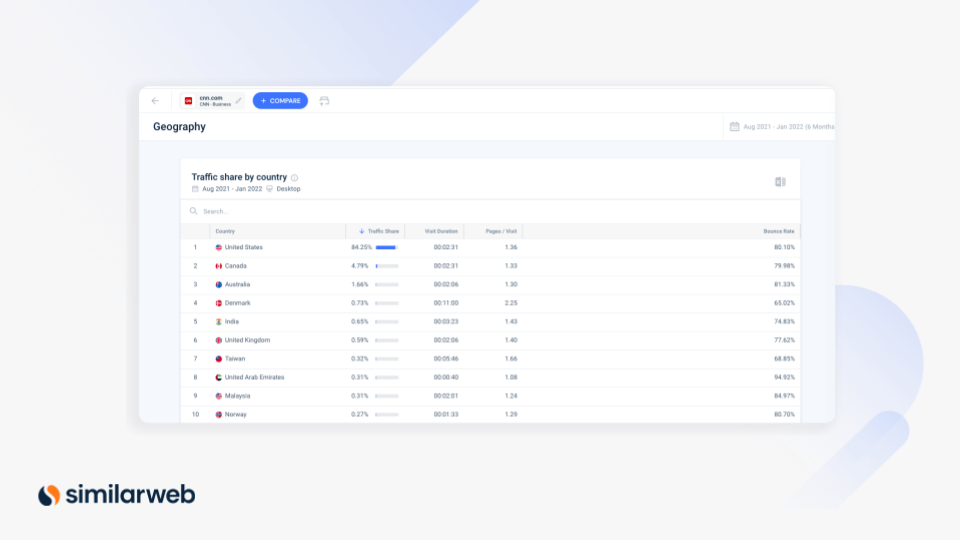This screenshot has width=960, height=540.
Task: Click the United States traffic share bar
Action: tap(387, 247)
